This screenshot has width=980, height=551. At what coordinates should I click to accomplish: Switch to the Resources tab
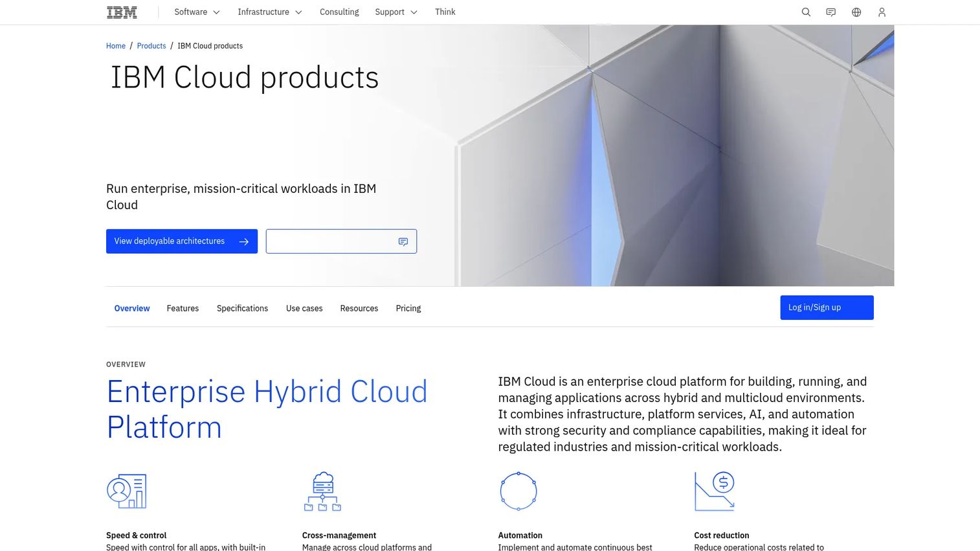click(359, 308)
